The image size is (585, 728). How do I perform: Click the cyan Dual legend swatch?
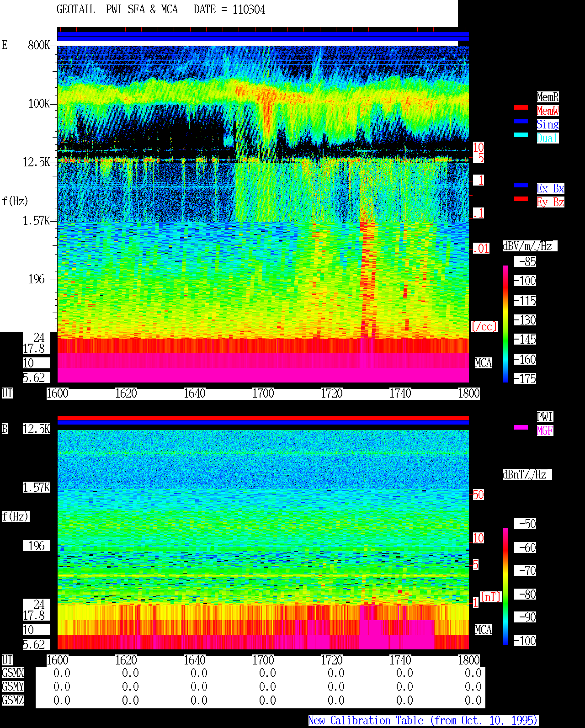(521, 135)
